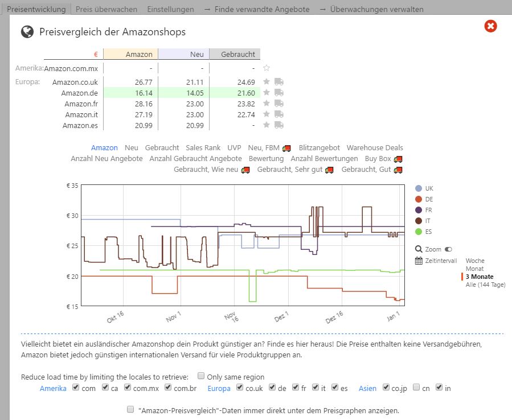Viewport: 512px width, 420px height.
Task: Toggle the FR legend color dot
Action: [x=418, y=210]
